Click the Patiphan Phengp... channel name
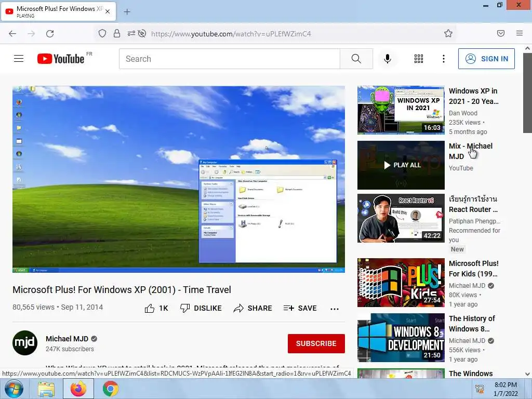 474,221
